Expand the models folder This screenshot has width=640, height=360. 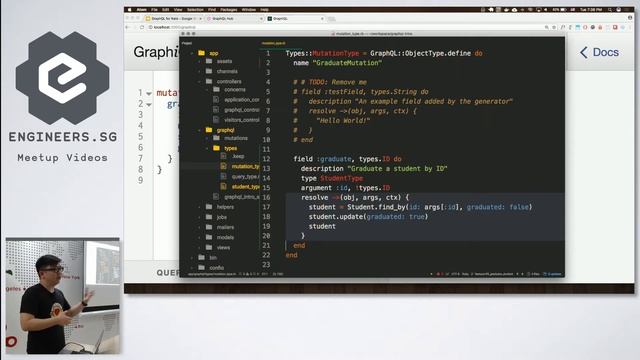200,237
